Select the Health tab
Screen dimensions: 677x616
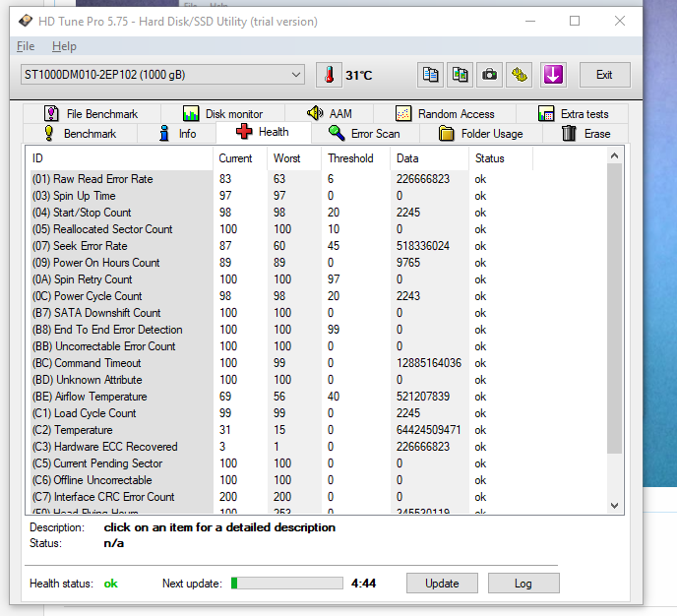263,132
